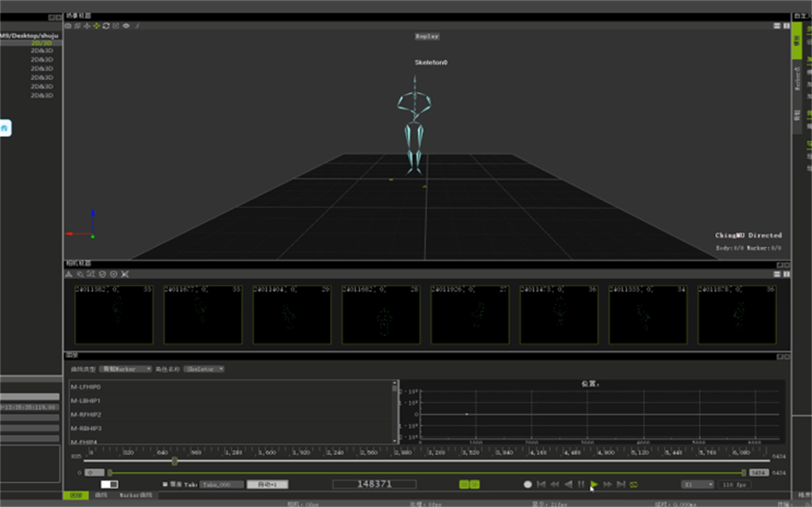Jump to the first frame
812x507 pixels.
[x=541, y=484]
